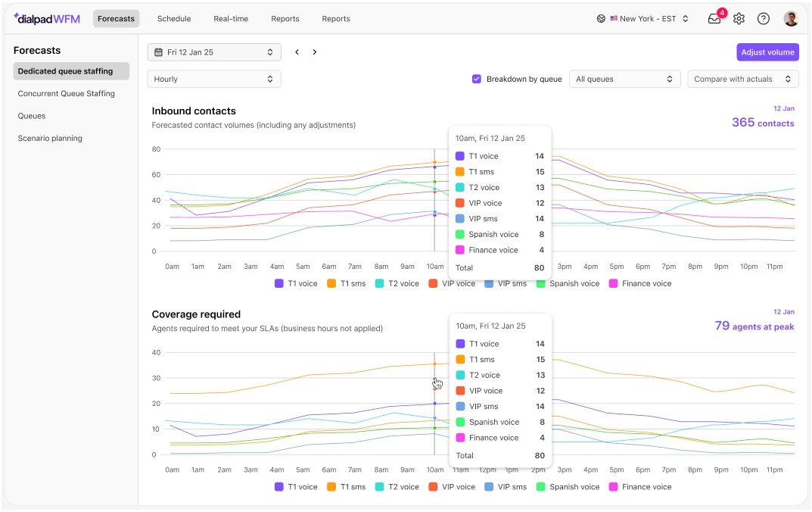Click T1 sms point at 10am in Coverage chart

point(434,364)
